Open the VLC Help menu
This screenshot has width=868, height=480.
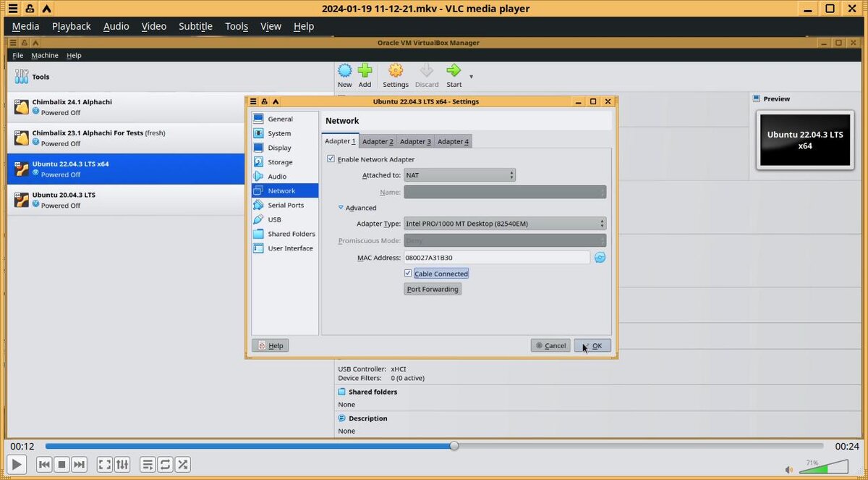coord(304,26)
